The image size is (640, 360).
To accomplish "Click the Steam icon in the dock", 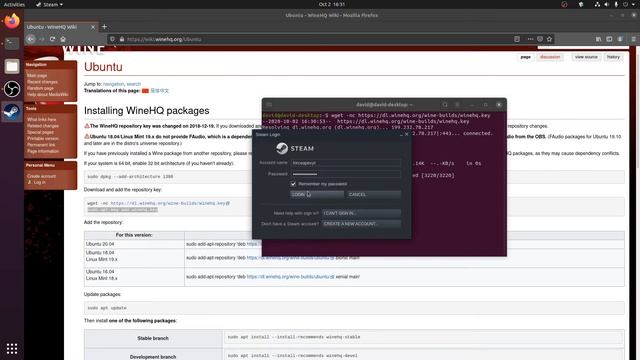I will [x=12, y=111].
